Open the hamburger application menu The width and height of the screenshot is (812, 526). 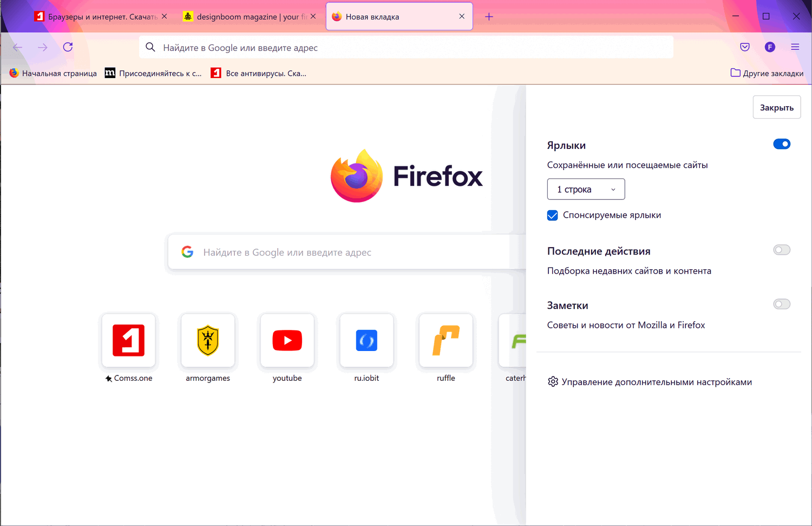click(x=795, y=47)
